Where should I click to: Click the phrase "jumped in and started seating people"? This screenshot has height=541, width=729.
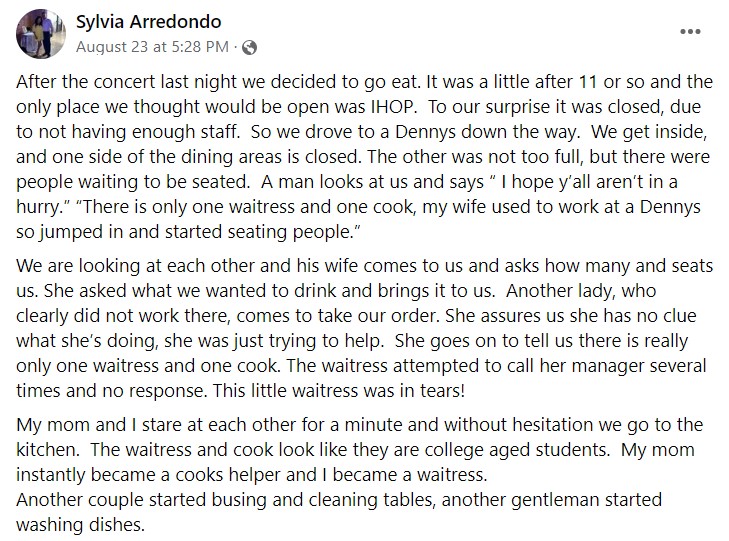tap(194, 232)
